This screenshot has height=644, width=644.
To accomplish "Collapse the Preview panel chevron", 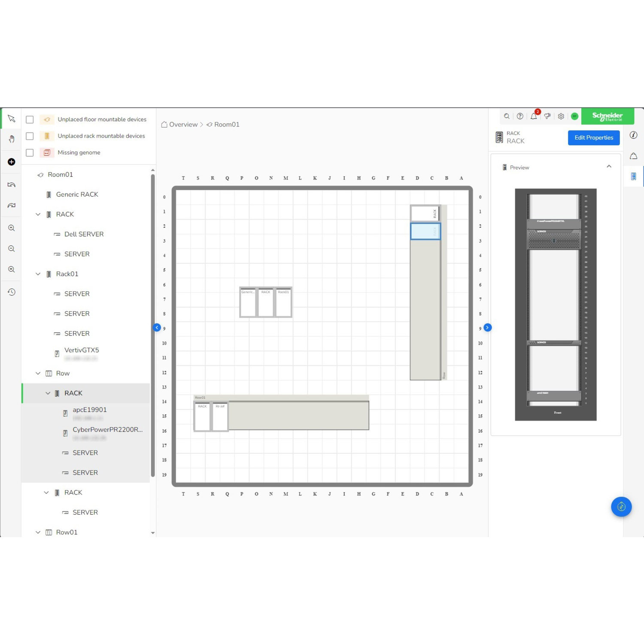I will (609, 167).
